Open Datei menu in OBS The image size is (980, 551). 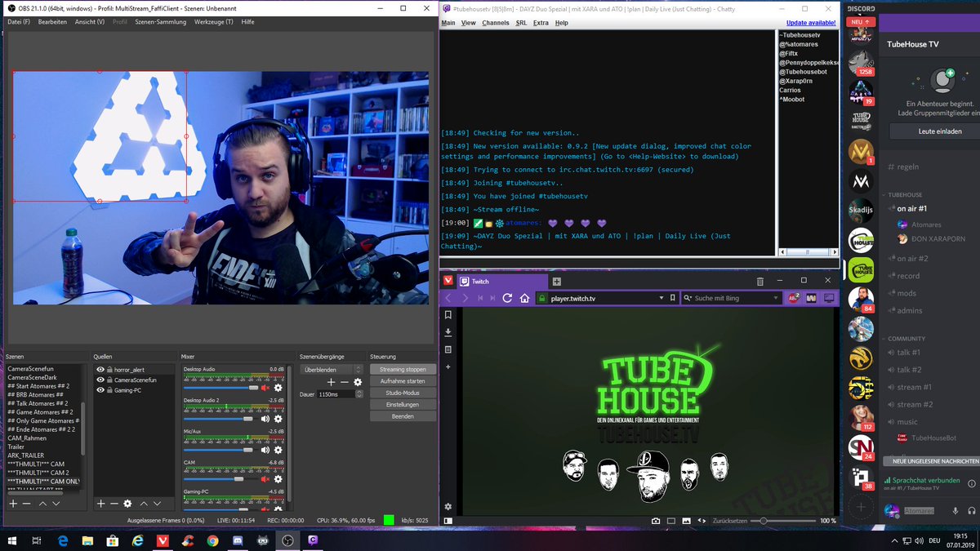pyautogui.click(x=19, y=22)
